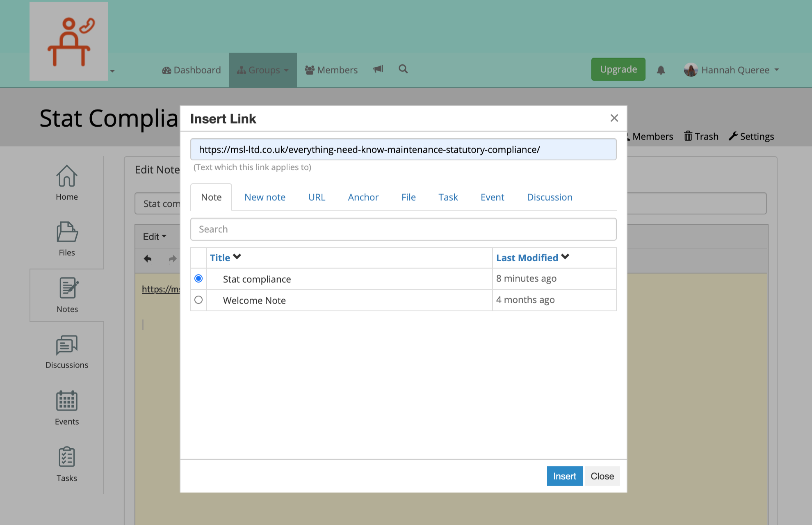Screen dimensions: 812x525
Task: Open the Events calendar in sidebar
Action: point(67,408)
